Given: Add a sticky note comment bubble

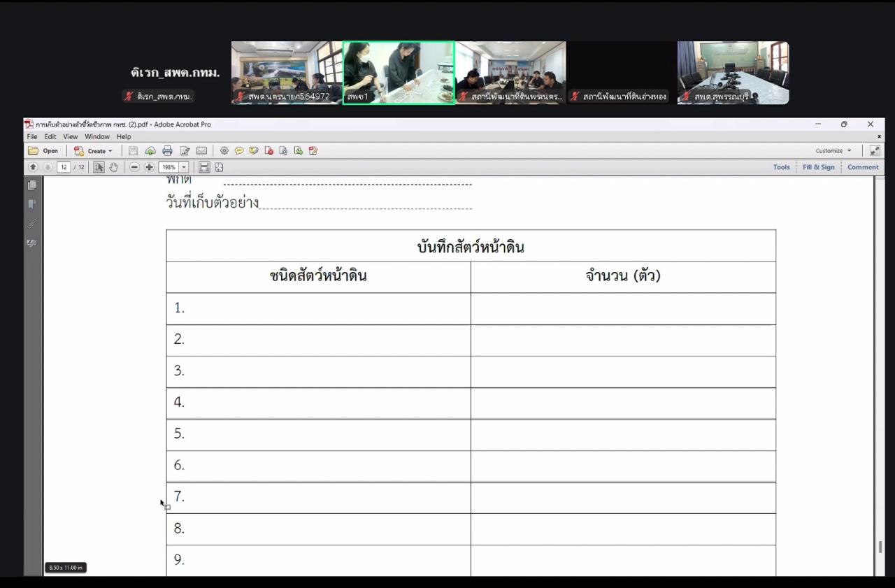Looking at the screenshot, I should (239, 150).
